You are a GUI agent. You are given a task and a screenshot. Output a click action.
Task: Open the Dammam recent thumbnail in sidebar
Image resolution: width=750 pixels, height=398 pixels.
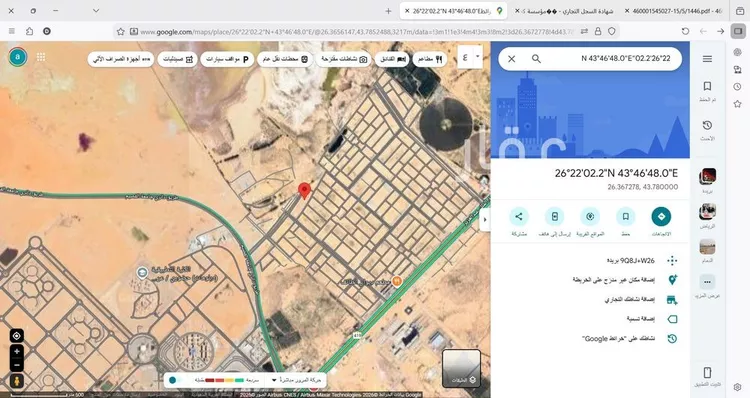(707, 247)
